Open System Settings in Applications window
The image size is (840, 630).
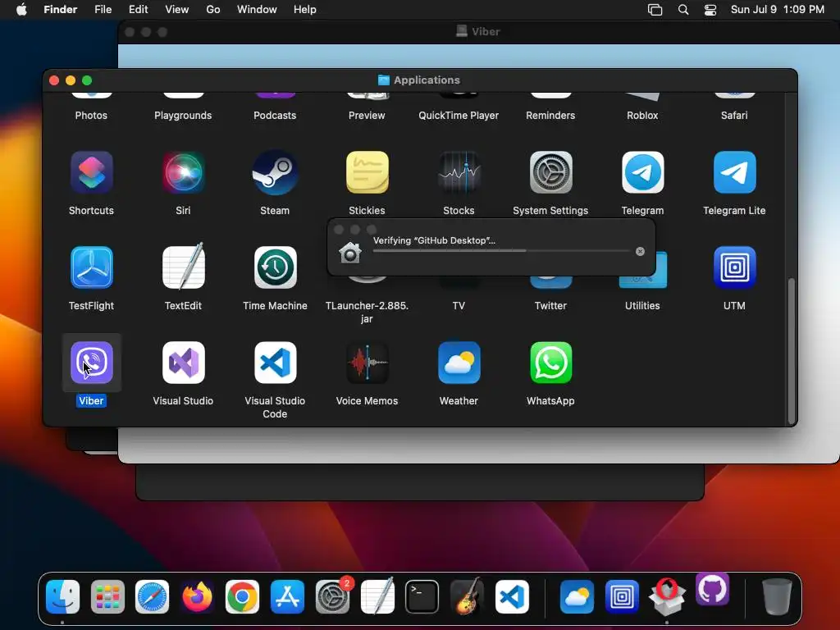click(550, 172)
